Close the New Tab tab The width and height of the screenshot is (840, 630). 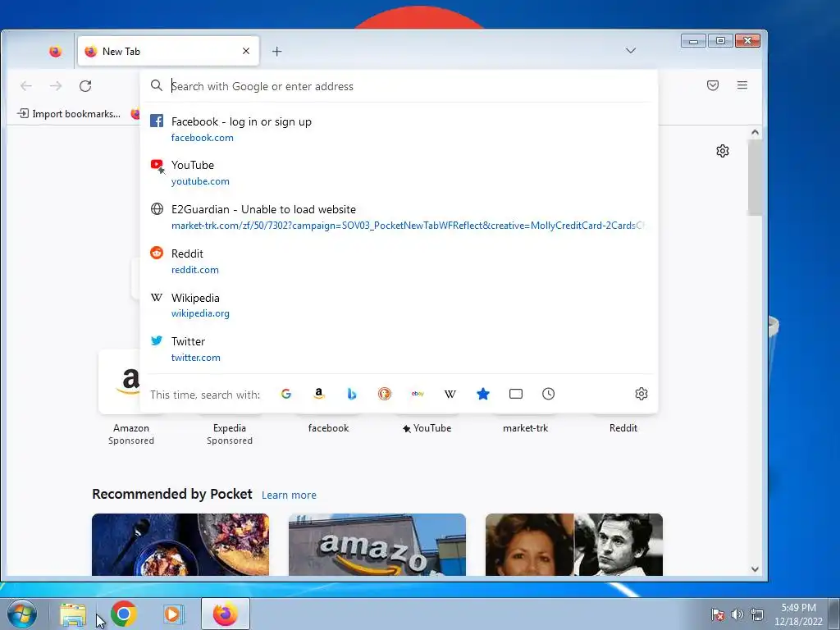[246, 51]
